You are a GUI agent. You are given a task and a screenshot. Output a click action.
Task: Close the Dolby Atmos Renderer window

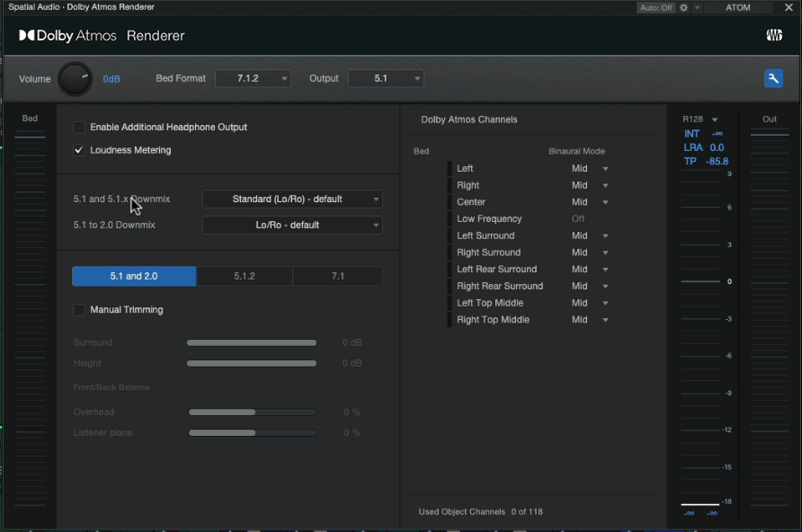point(789,8)
